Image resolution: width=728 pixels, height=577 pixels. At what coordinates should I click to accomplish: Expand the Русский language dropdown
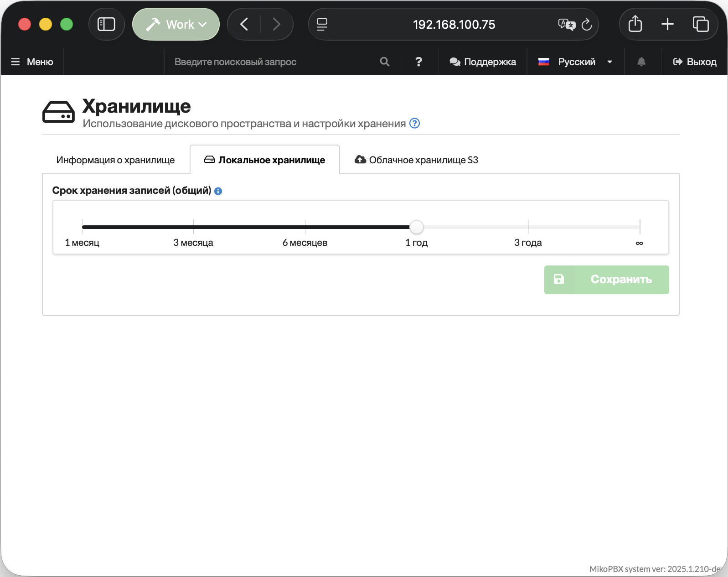tap(576, 62)
